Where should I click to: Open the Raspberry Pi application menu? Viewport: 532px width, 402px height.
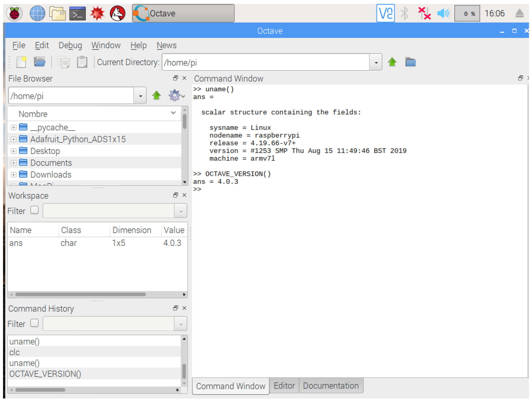pyautogui.click(x=14, y=13)
